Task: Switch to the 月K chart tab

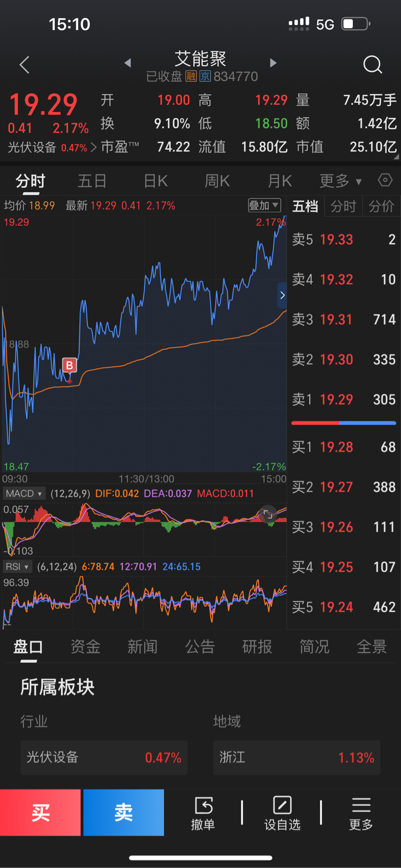Action: pos(279,181)
